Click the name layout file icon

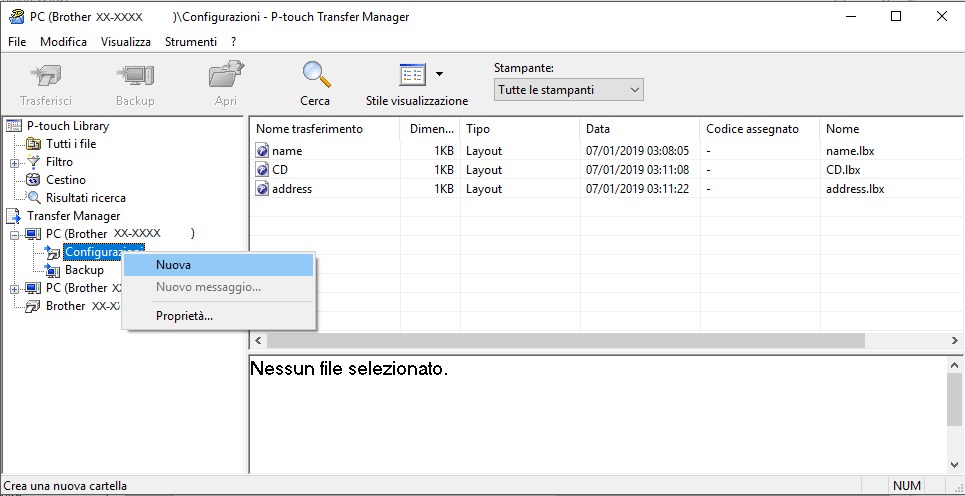coord(262,151)
